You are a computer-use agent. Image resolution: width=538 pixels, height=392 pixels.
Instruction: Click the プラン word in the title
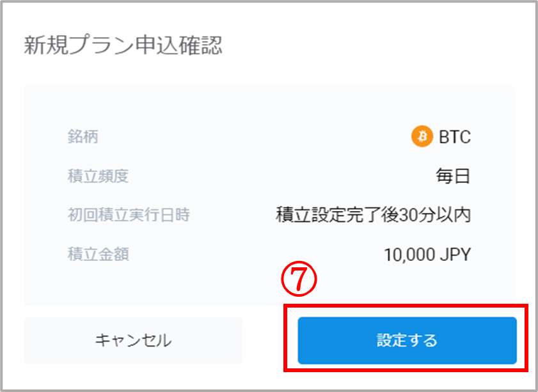102,45
